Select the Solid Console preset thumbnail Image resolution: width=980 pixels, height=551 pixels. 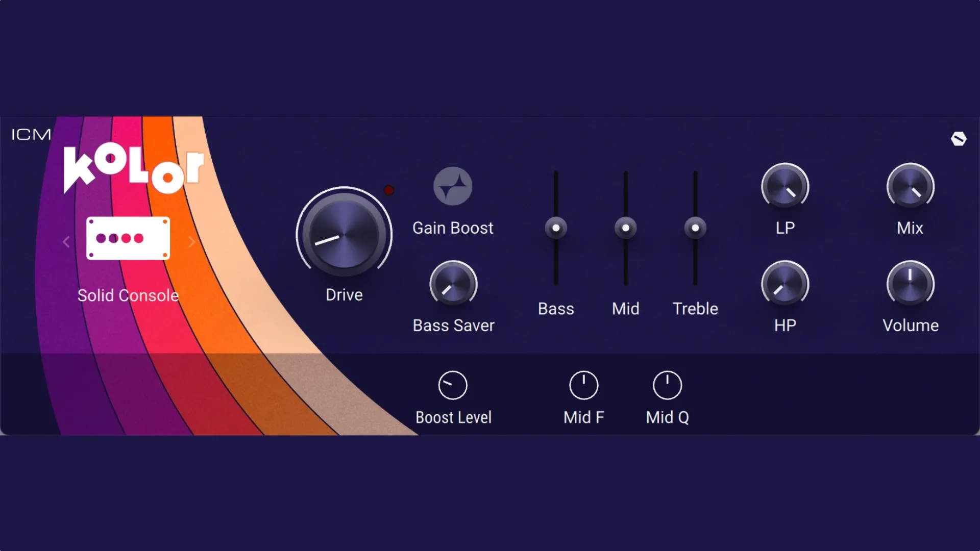(128, 238)
